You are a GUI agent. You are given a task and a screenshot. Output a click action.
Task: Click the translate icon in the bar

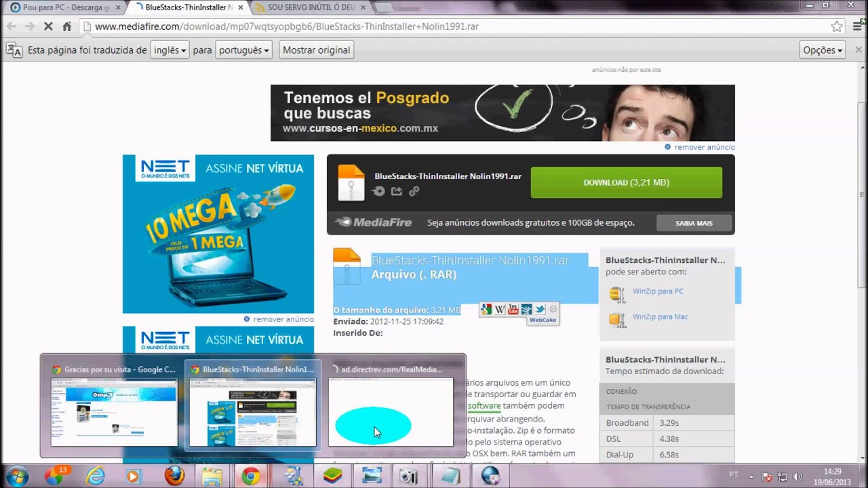pos(14,49)
